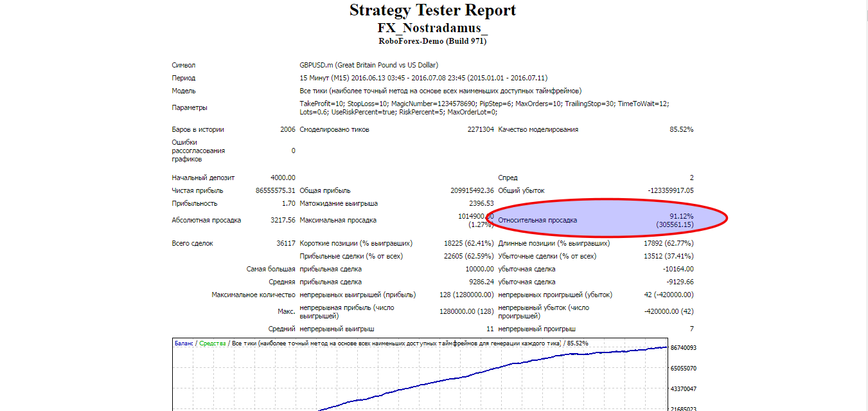Click the green 'Средства' chart legend
Screen dimensions: 868x411
(213, 343)
